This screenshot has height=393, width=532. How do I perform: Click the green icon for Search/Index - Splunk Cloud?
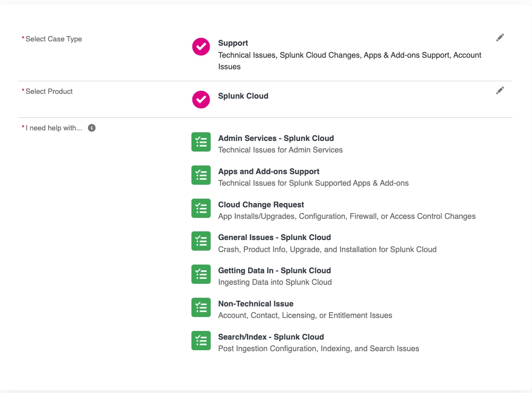pyautogui.click(x=201, y=341)
